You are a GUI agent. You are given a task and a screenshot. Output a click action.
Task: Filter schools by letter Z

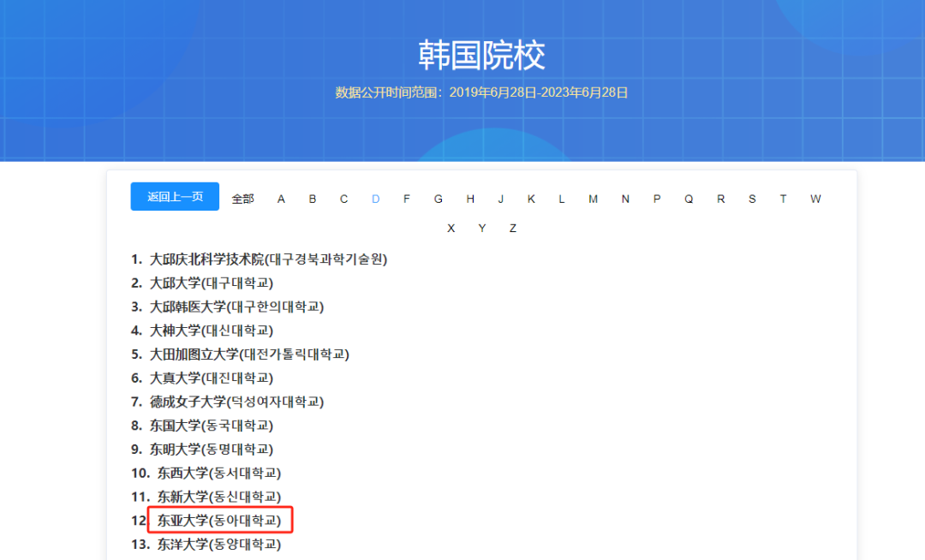(x=513, y=228)
